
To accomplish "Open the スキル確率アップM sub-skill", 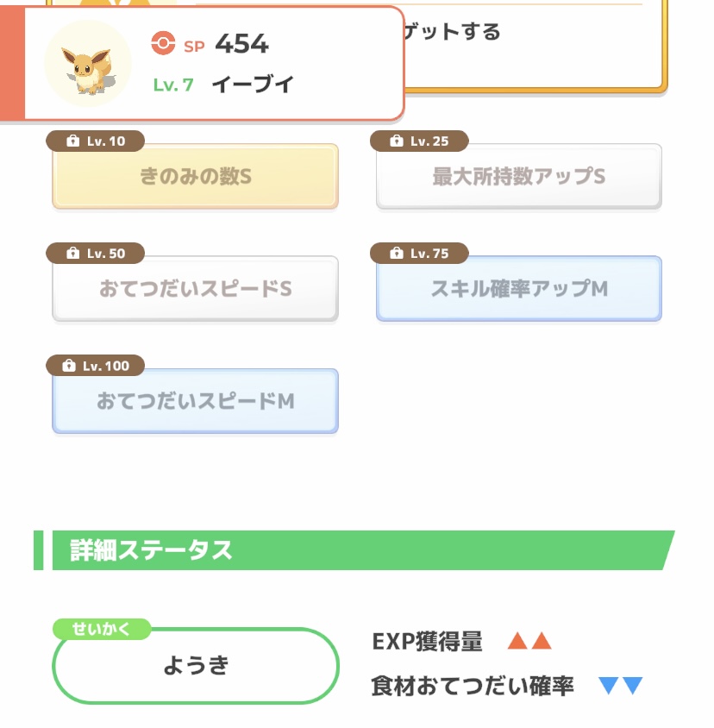I will pos(519,289).
